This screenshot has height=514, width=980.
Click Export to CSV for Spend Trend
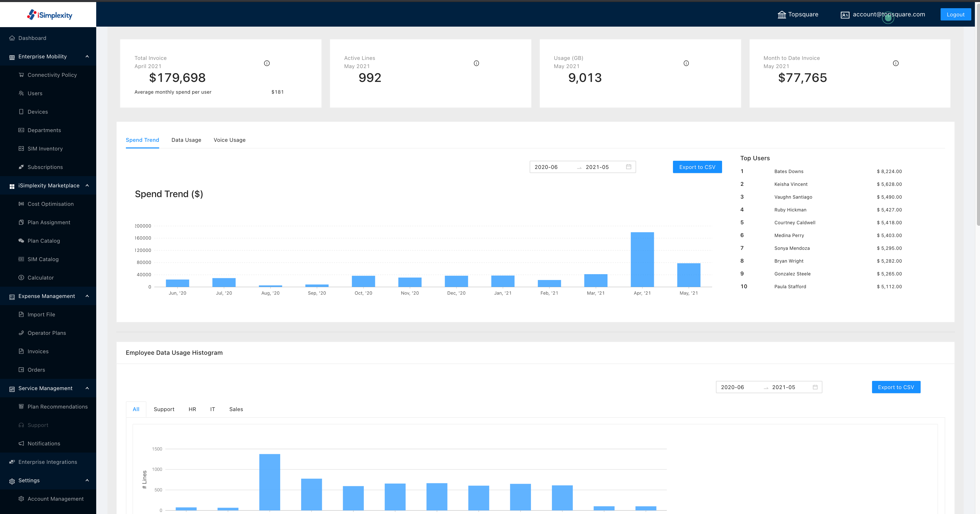(697, 167)
